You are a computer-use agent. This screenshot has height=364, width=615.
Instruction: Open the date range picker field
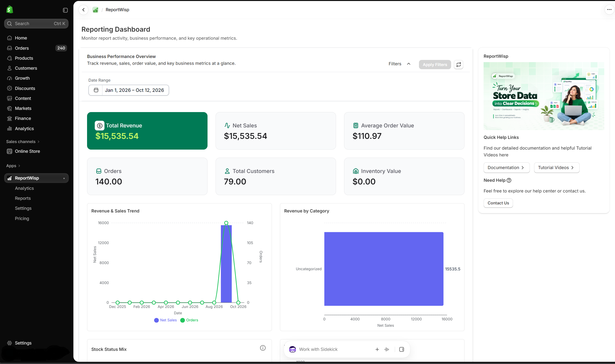point(129,90)
